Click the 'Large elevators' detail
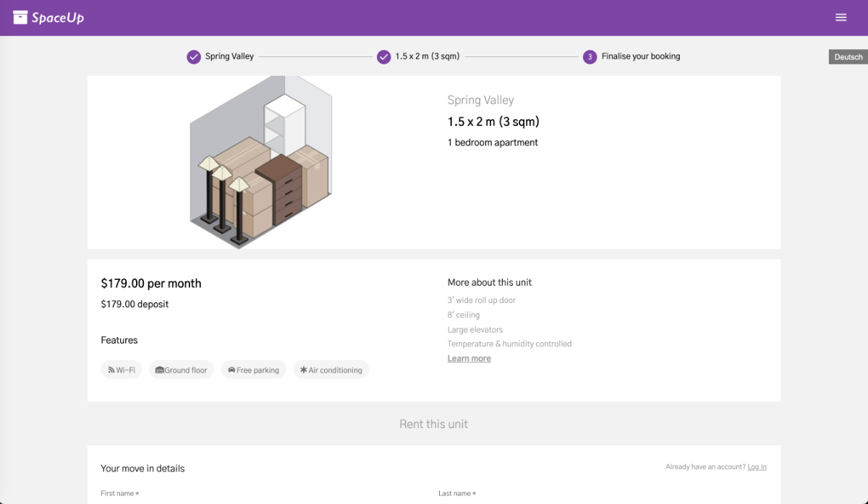This screenshot has width=868, height=504. (475, 330)
